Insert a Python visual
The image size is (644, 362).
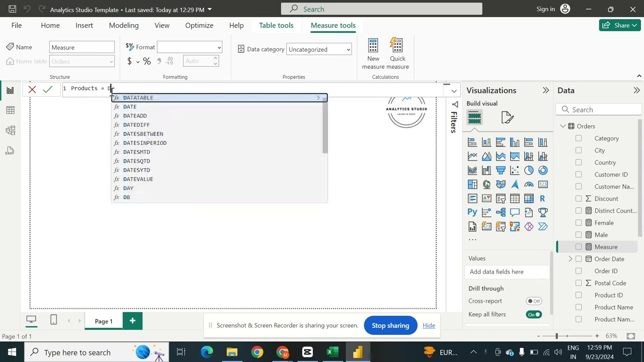(472, 213)
